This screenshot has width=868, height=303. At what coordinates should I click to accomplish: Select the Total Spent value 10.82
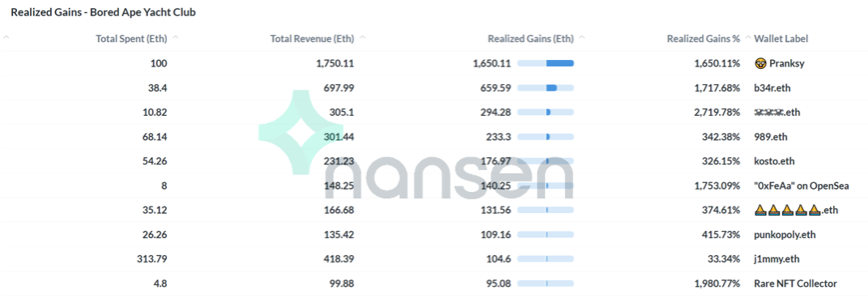click(x=155, y=112)
